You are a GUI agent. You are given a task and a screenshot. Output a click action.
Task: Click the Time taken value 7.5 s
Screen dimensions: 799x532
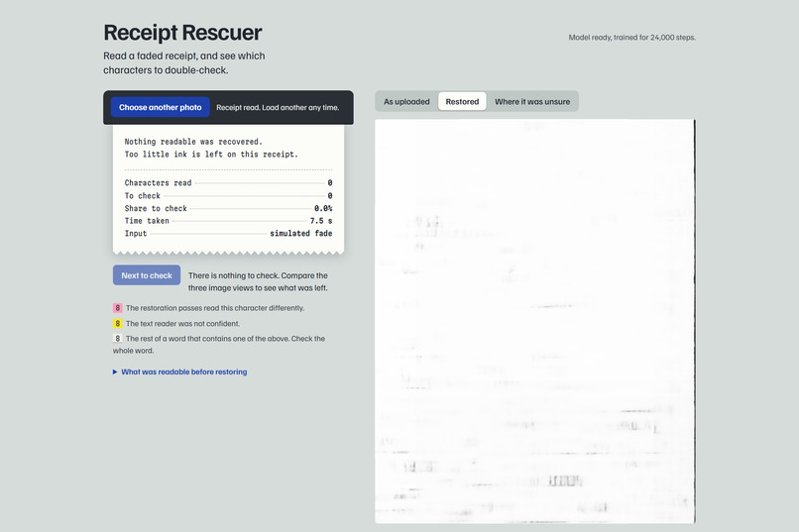click(321, 221)
